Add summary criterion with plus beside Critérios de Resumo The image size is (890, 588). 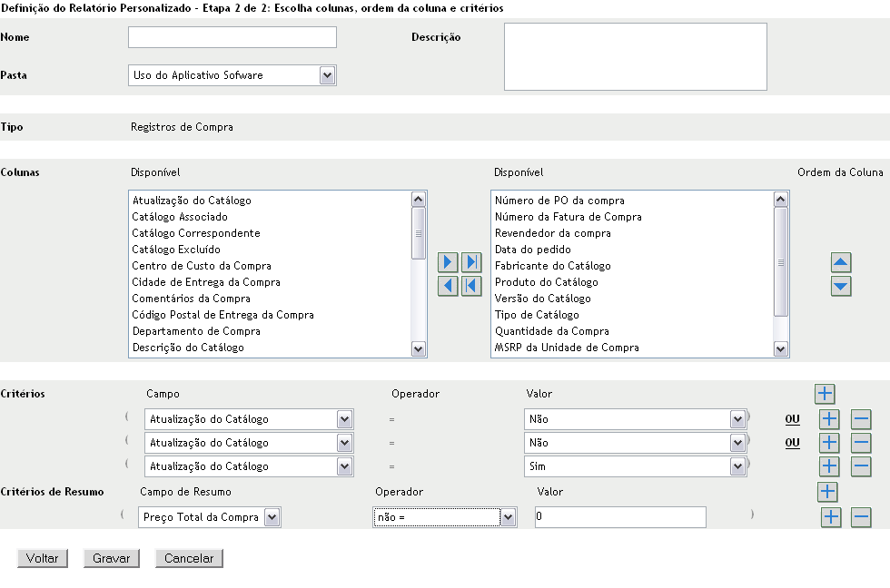(x=826, y=492)
